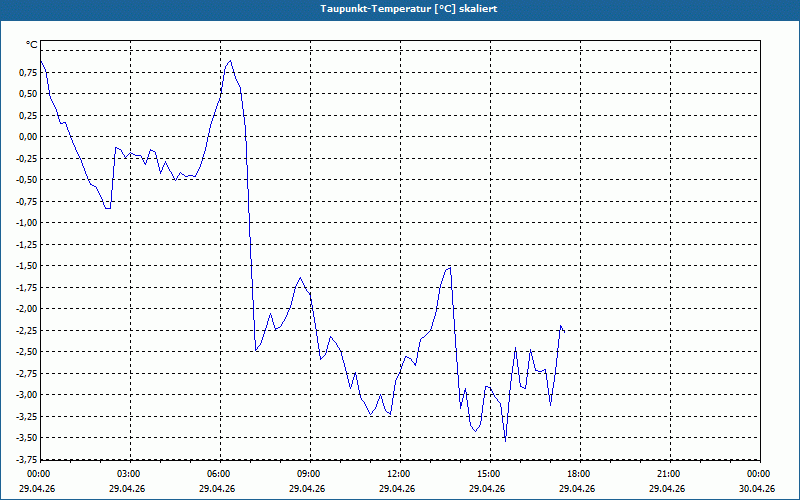
Task: Click the 21:00 time axis label
Action: click(669, 474)
